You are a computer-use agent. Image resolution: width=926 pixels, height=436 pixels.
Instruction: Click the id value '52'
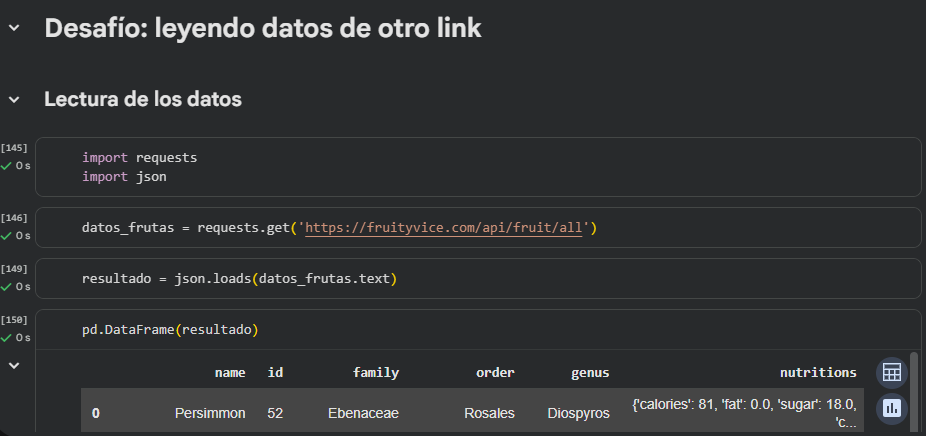coord(275,413)
